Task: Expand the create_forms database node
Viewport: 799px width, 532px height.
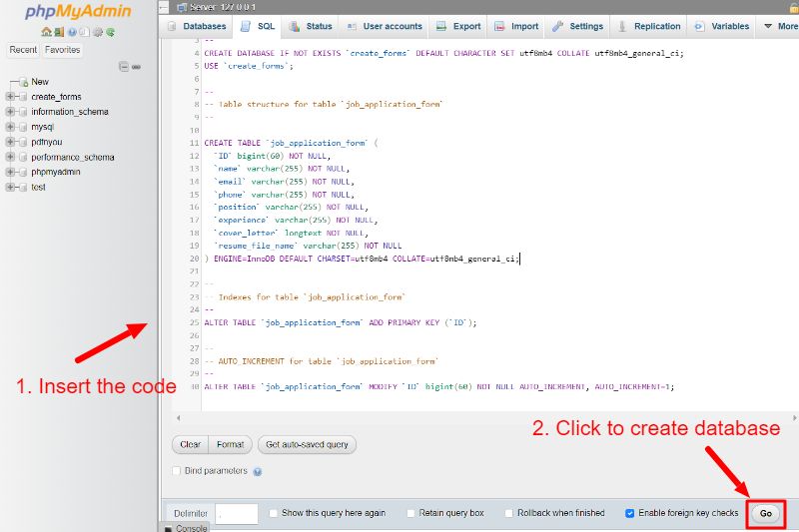Action: click(x=10, y=96)
